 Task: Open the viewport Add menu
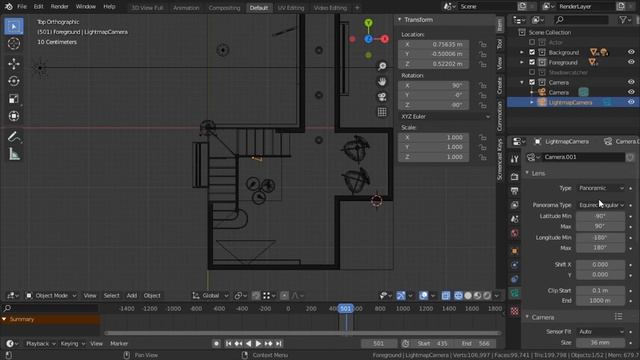click(x=131, y=296)
